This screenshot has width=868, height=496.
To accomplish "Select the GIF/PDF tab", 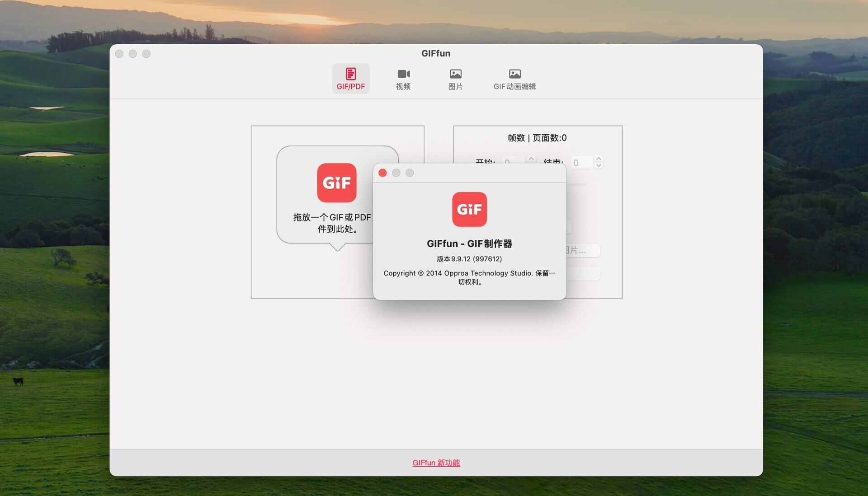I will 350,79.
